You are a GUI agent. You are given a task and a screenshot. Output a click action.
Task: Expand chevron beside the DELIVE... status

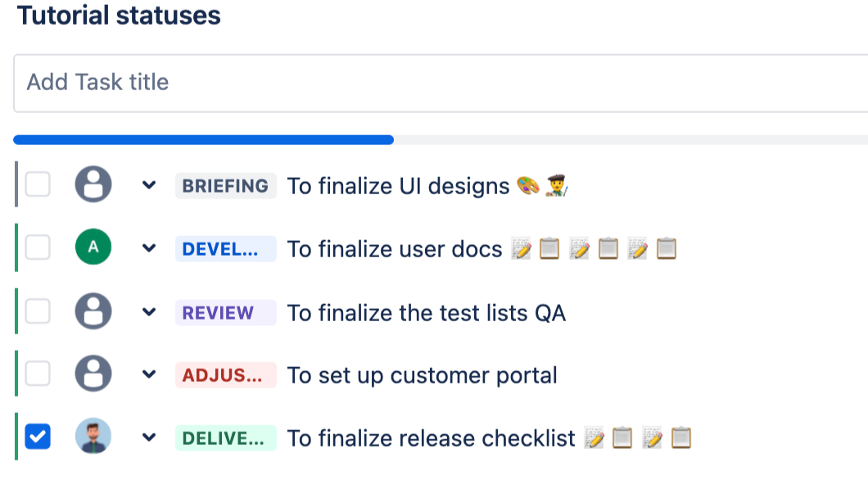click(148, 438)
